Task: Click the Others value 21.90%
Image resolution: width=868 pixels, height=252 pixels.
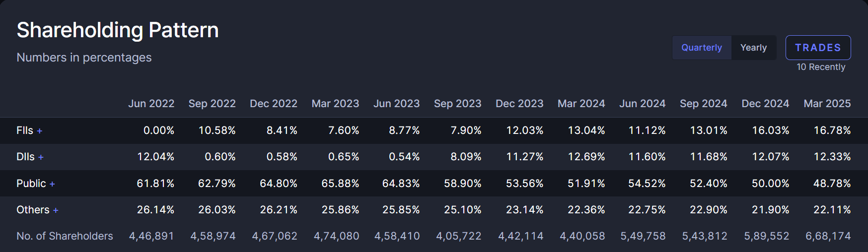Action: [x=771, y=210]
